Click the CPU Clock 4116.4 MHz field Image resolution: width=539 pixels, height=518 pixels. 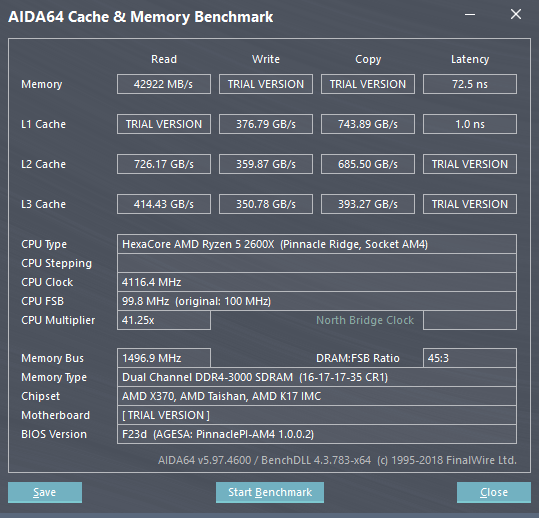tap(317, 282)
